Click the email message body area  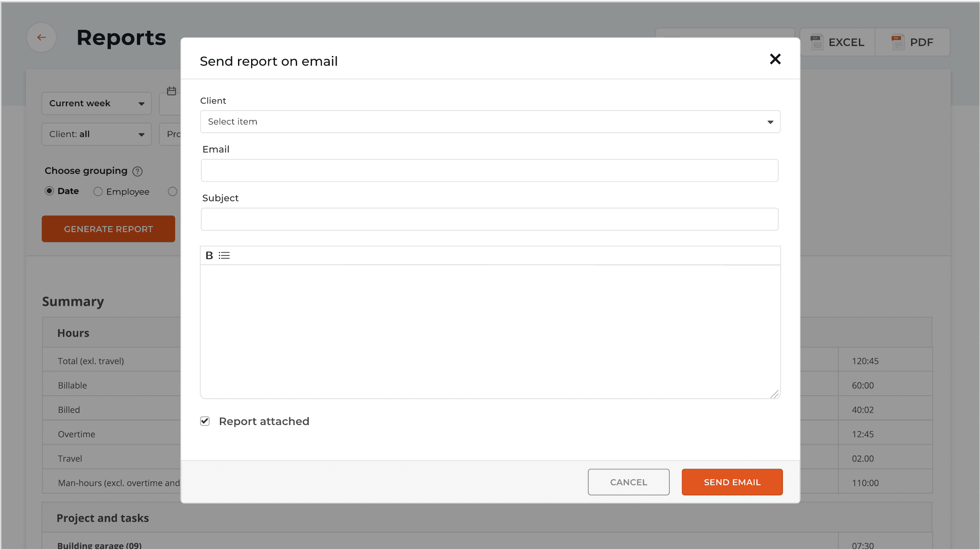489,326
